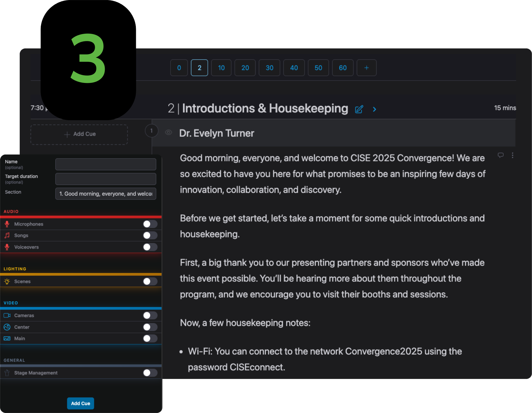Click the Target duration input field
Viewport: 532px width, 413px height.
(x=106, y=179)
